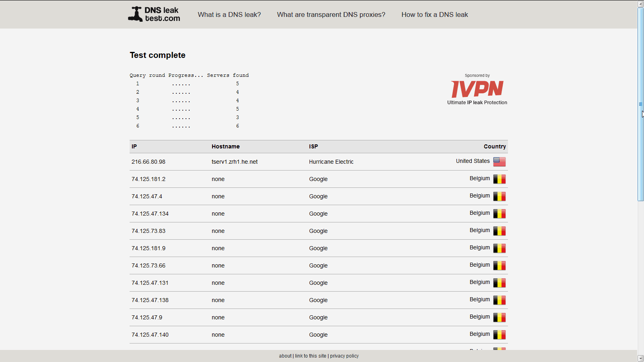
Task: Click 'link to this site' footer link
Action: click(x=311, y=356)
